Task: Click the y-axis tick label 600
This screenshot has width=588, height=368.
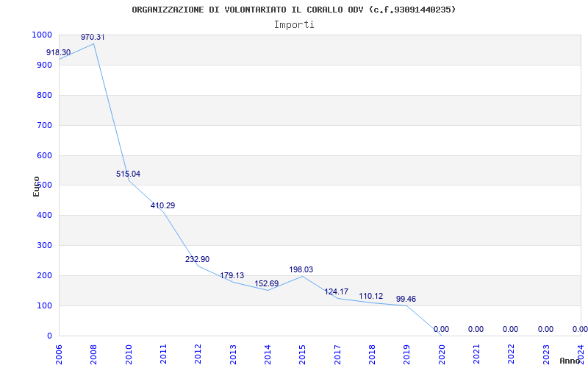Action: (44, 155)
